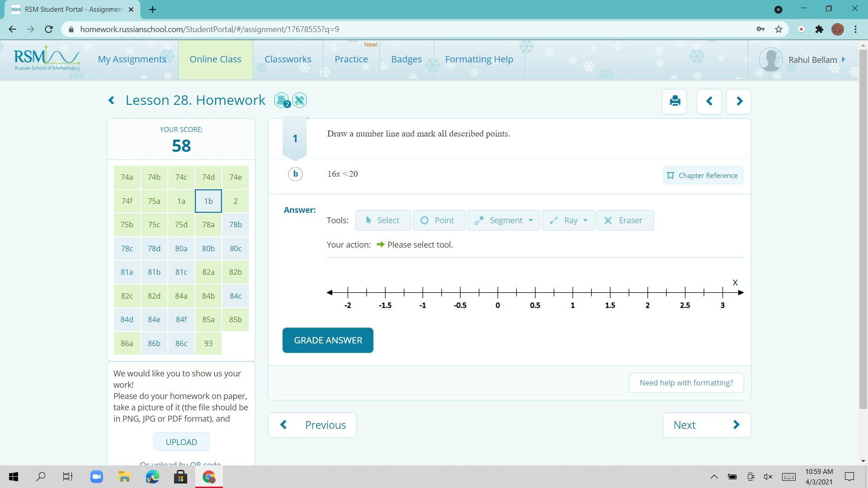The height and width of the screenshot is (488, 868).
Task: Select the Eraser tool
Action: tap(625, 221)
